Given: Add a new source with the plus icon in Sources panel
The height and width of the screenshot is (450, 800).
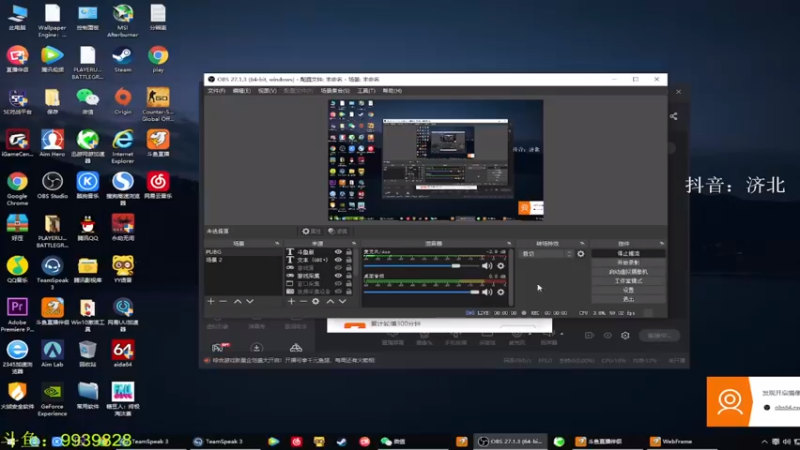Looking at the screenshot, I should (x=291, y=302).
